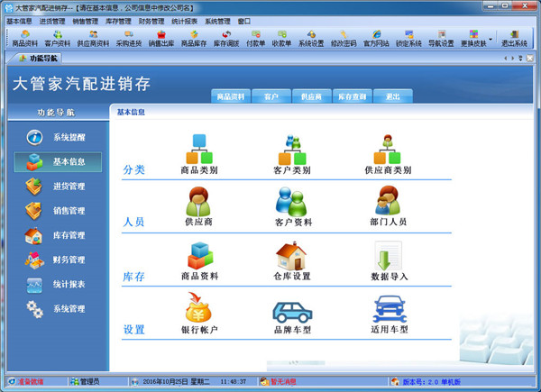Open 导航设置 toolbar icon

coord(441,38)
